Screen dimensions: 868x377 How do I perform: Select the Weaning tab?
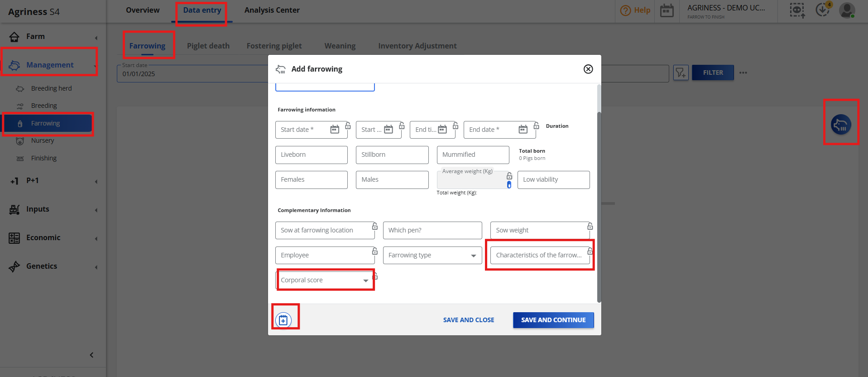340,46
